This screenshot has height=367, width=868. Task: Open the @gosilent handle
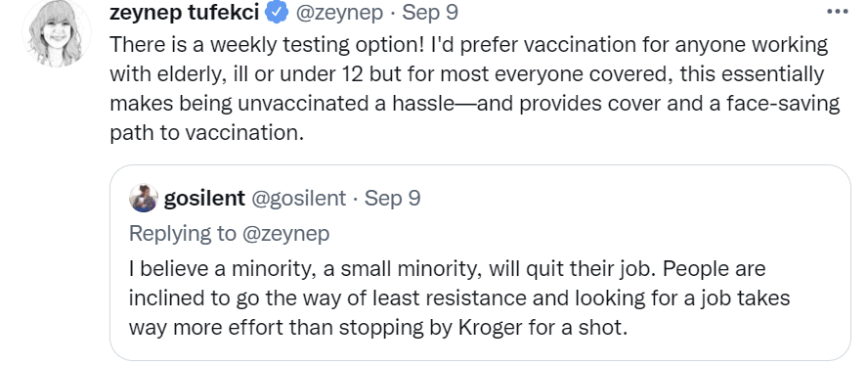[x=299, y=198]
